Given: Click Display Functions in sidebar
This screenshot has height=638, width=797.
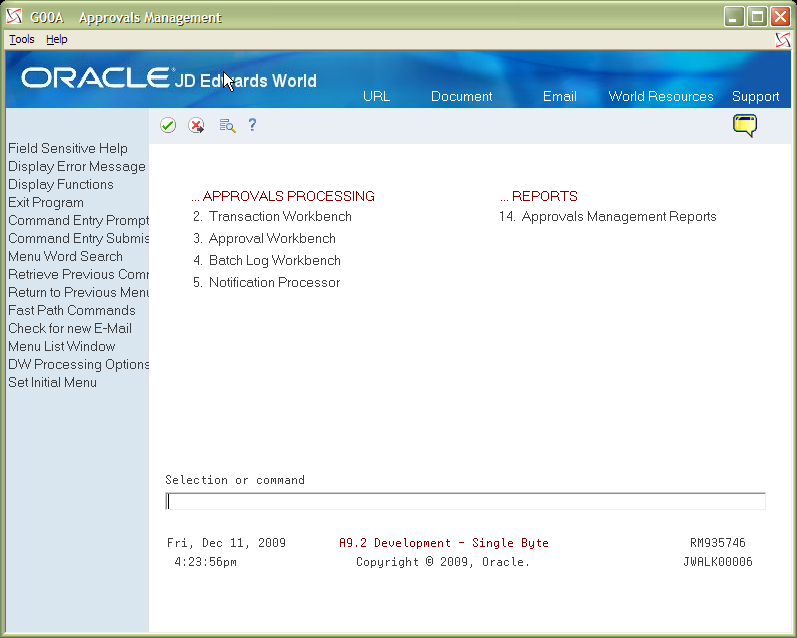Looking at the screenshot, I should tap(60, 184).
